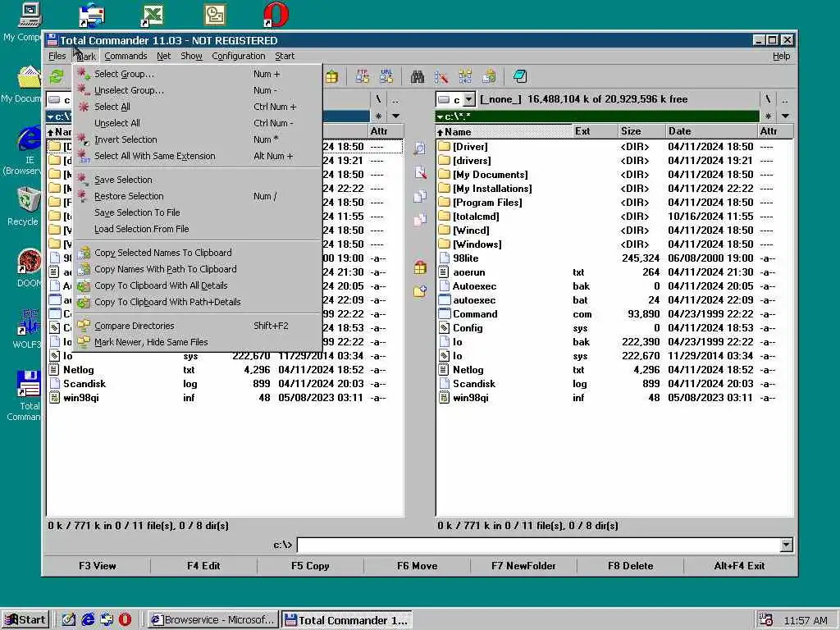840x630 pixels.
Task: Choose Select All in Mark menu
Action: click(x=197, y=107)
